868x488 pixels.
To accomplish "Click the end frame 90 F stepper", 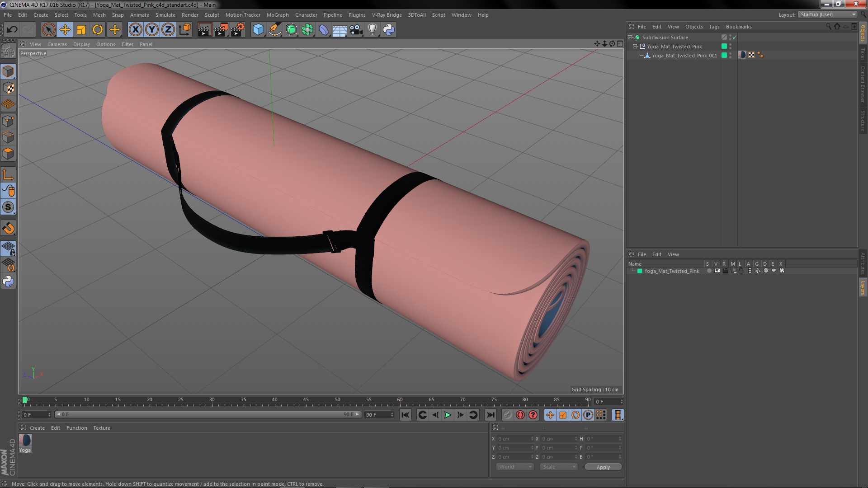I will coord(392,414).
